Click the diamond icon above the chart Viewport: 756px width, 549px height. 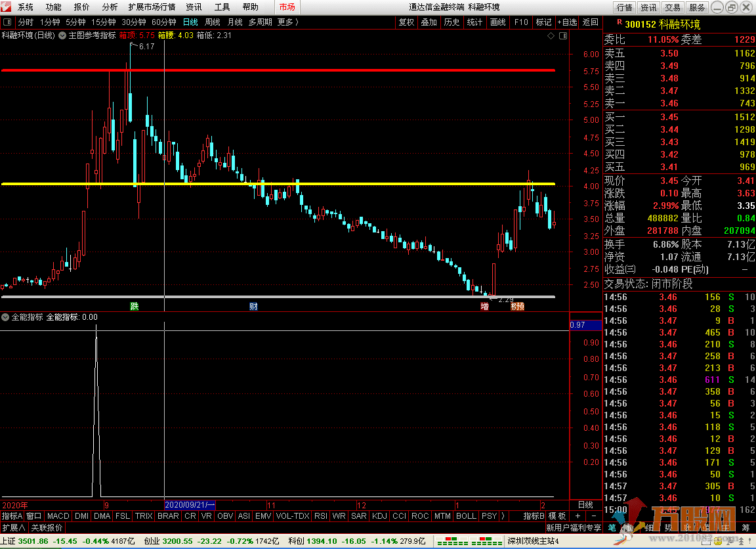point(551,35)
